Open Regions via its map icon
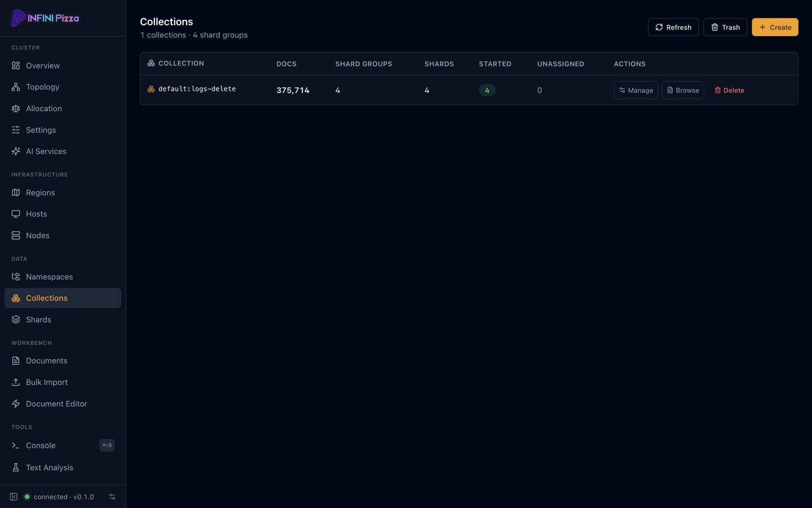Image resolution: width=812 pixels, height=508 pixels. point(16,192)
